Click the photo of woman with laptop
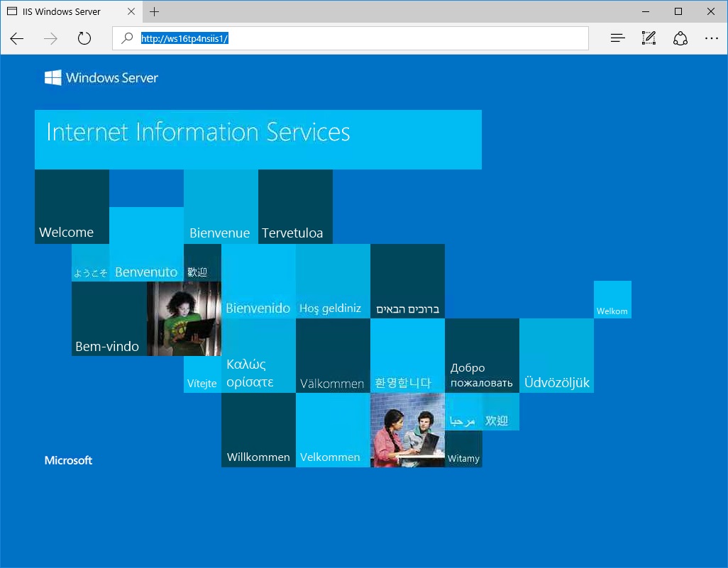Image resolution: width=728 pixels, height=568 pixels. (184, 319)
